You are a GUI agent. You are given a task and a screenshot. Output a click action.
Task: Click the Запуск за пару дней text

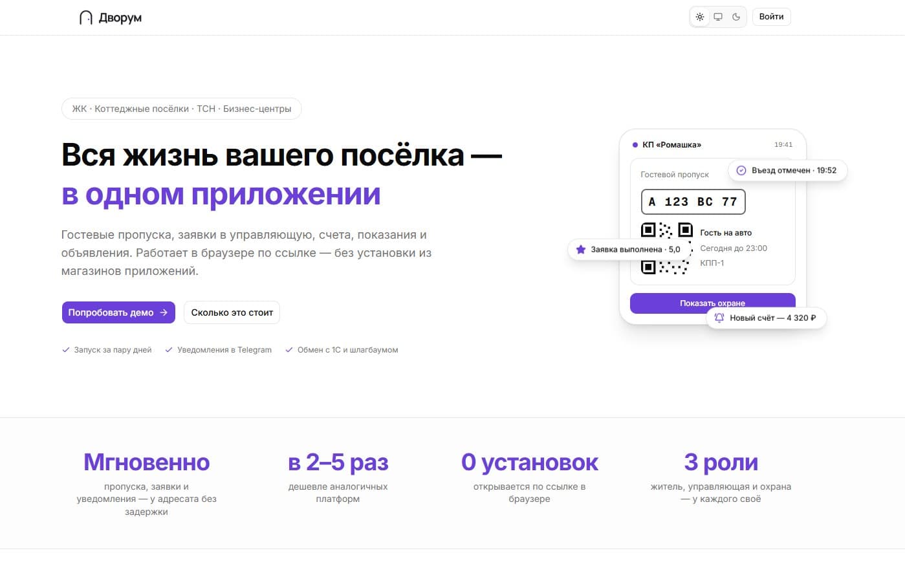point(113,350)
